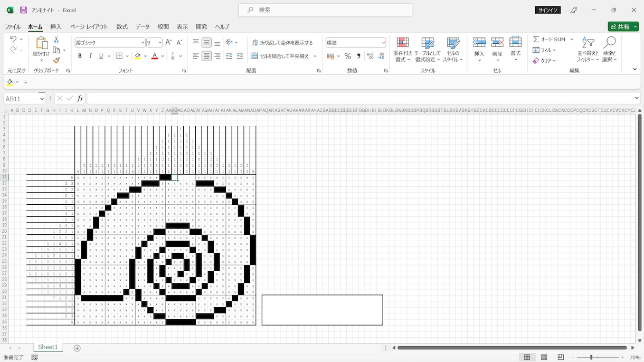Toggle align right horizontally
This screenshot has width=644, height=362.
click(x=217, y=56)
